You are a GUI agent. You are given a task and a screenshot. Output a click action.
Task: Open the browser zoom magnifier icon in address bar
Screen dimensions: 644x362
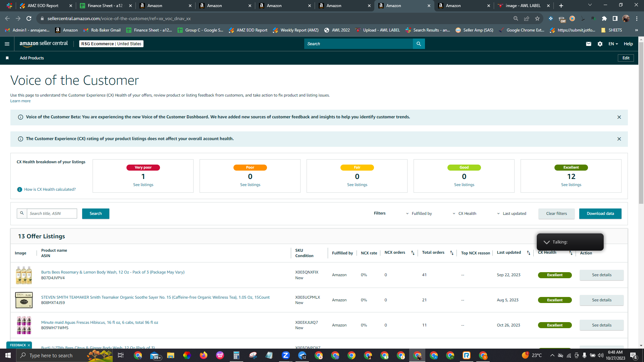(516, 19)
